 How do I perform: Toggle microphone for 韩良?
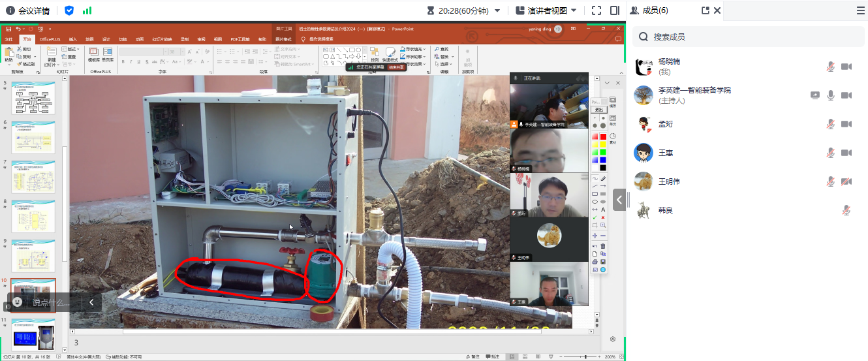tap(846, 210)
